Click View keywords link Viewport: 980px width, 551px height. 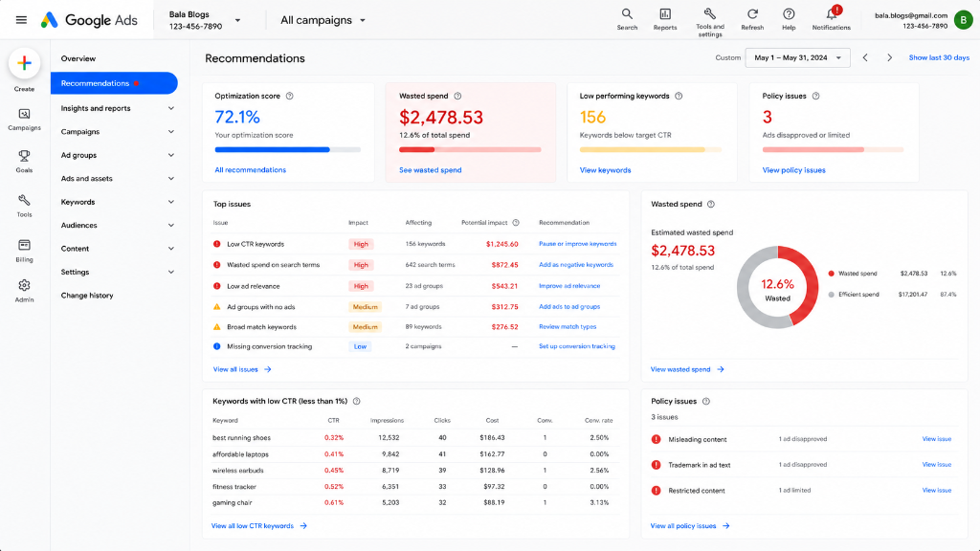pyautogui.click(x=605, y=170)
